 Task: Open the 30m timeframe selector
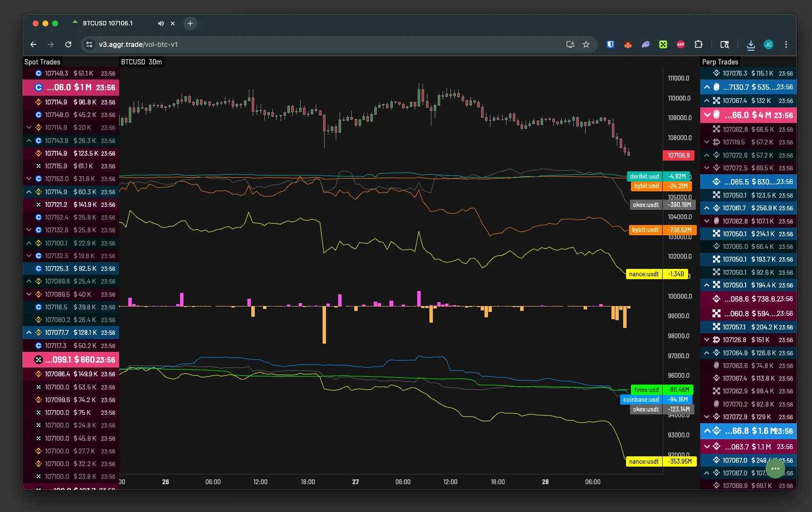(x=155, y=62)
